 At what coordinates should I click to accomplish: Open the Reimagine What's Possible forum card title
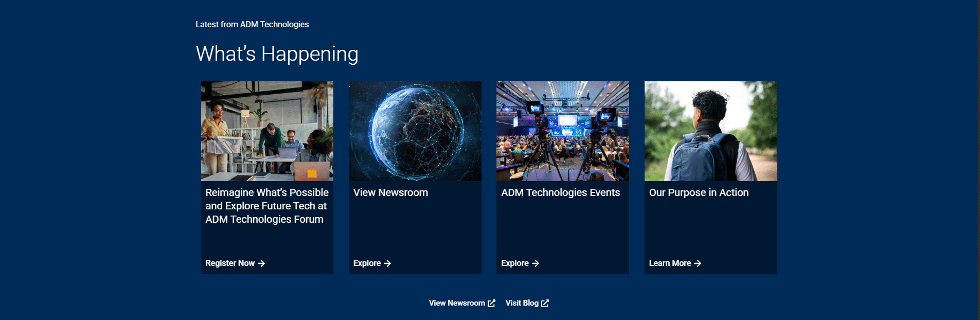[x=266, y=206]
